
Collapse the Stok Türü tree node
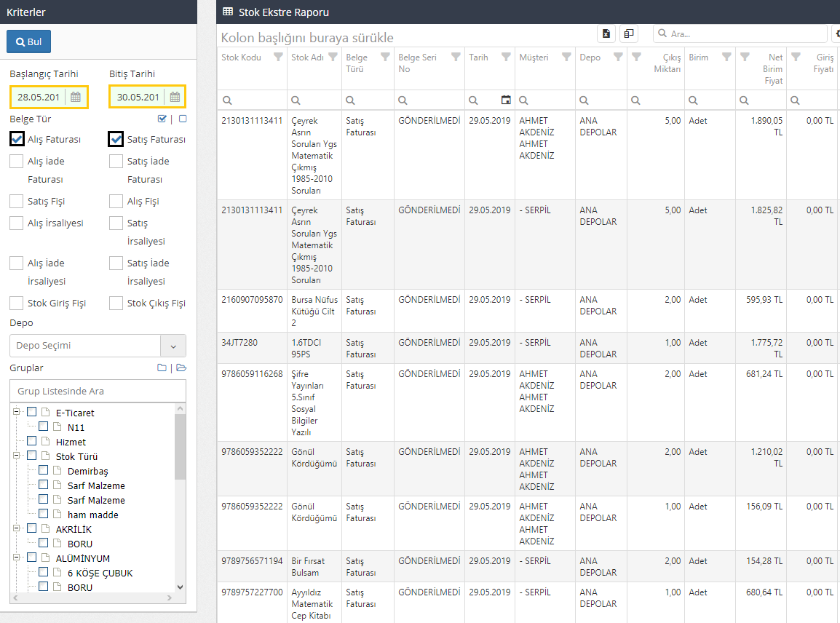click(16, 456)
